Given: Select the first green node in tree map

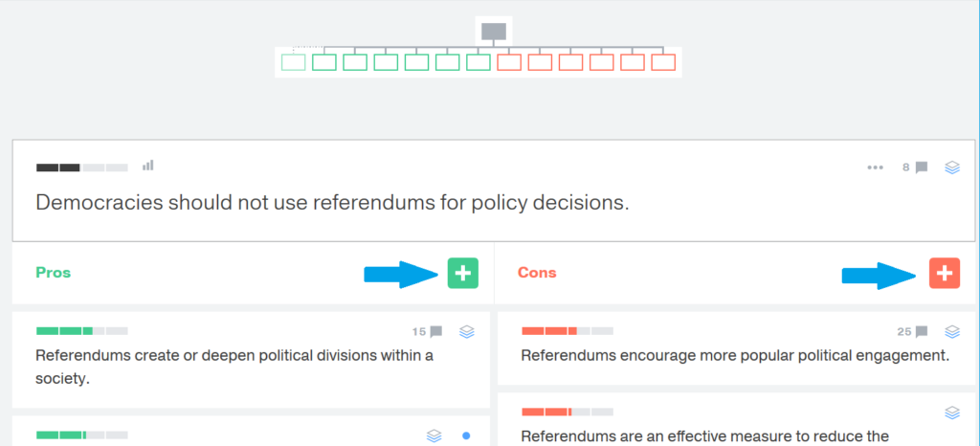Looking at the screenshot, I should [x=293, y=62].
